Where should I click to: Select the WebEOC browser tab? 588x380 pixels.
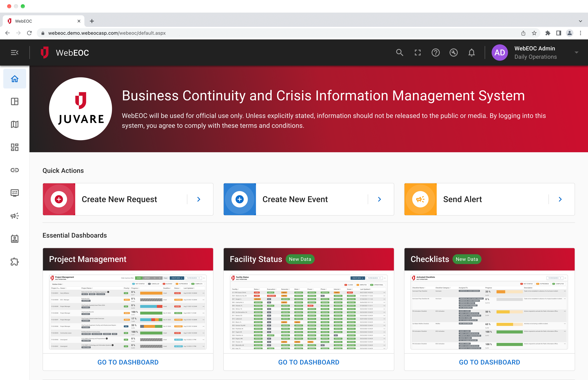[43, 21]
